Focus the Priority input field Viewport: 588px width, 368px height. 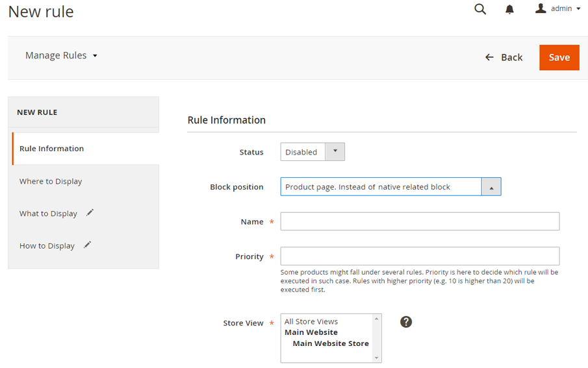point(420,256)
